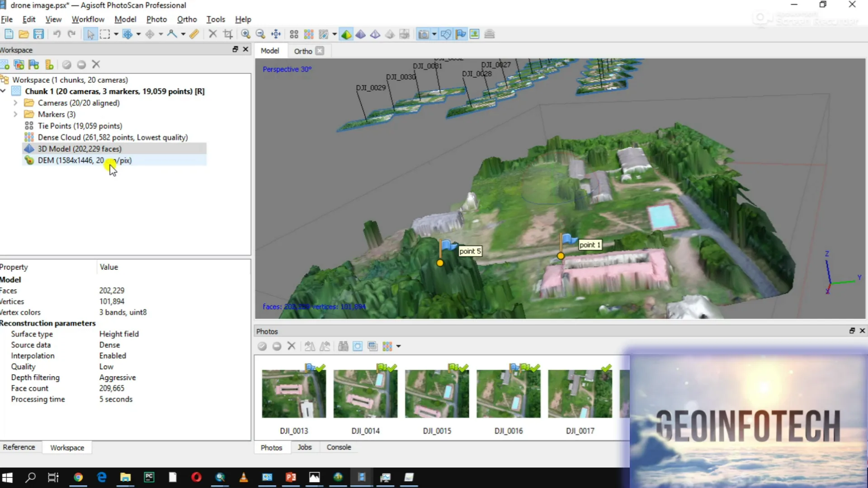Open the dense cloud view dropdown arrow

click(335, 34)
